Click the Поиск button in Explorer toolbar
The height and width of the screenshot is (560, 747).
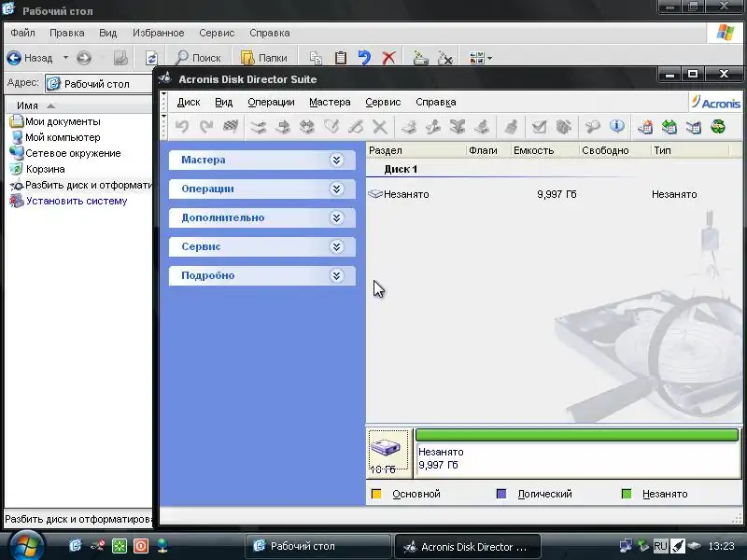click(x=198, y=58)
